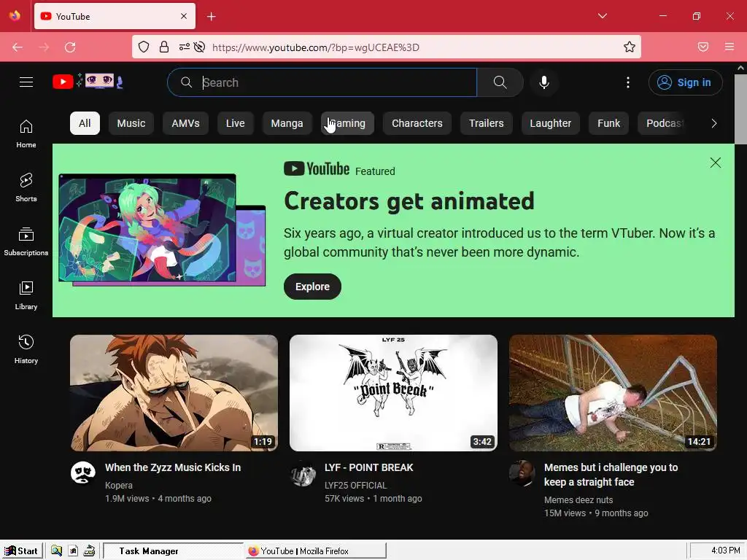
Task: Open Firefox application menu
Action: tap(729, 47)
